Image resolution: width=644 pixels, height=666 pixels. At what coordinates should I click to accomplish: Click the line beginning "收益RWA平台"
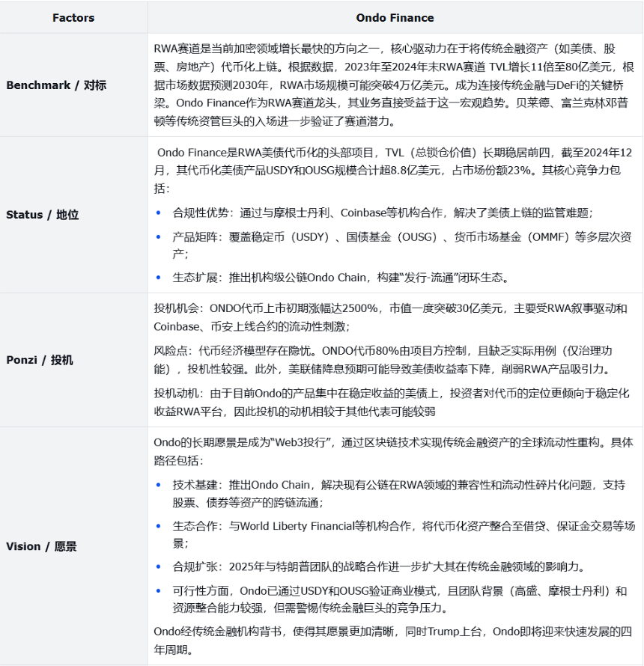point(294,412)
